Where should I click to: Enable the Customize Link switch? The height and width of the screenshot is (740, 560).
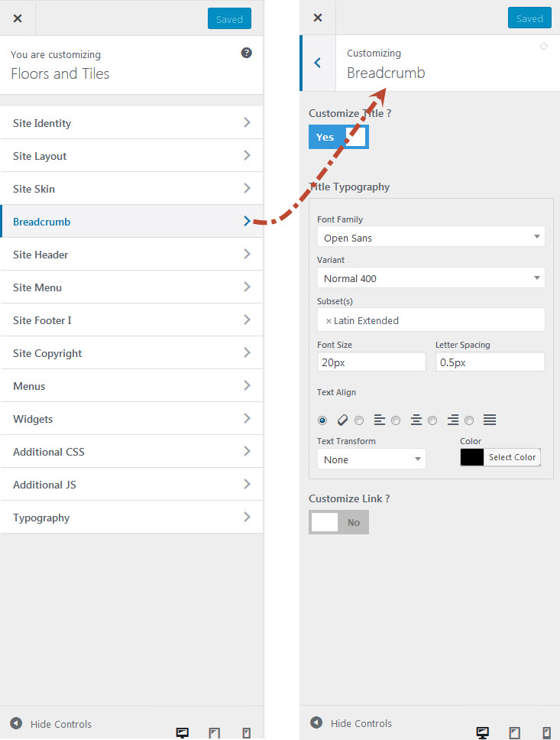pyautogui.click(x=338, y=522)
